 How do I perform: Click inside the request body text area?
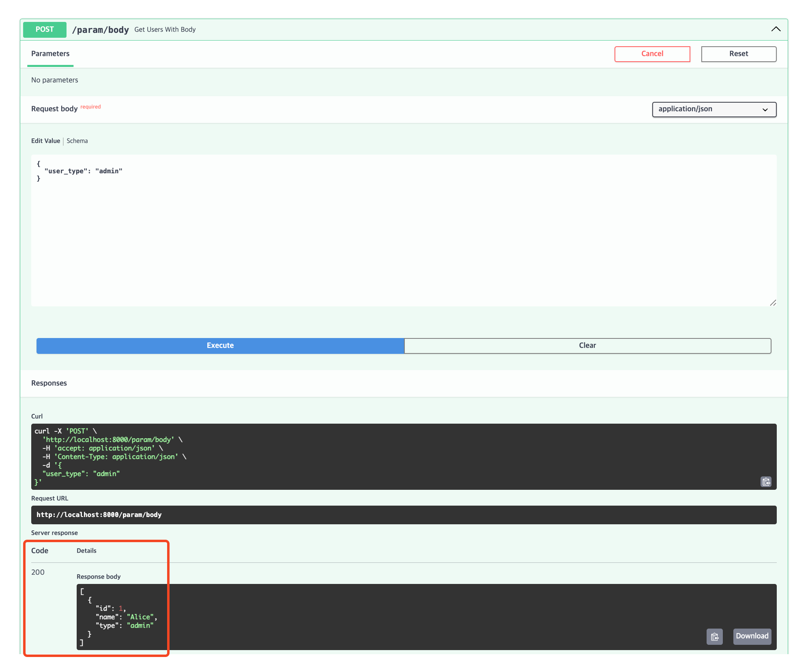click(403, 235)
